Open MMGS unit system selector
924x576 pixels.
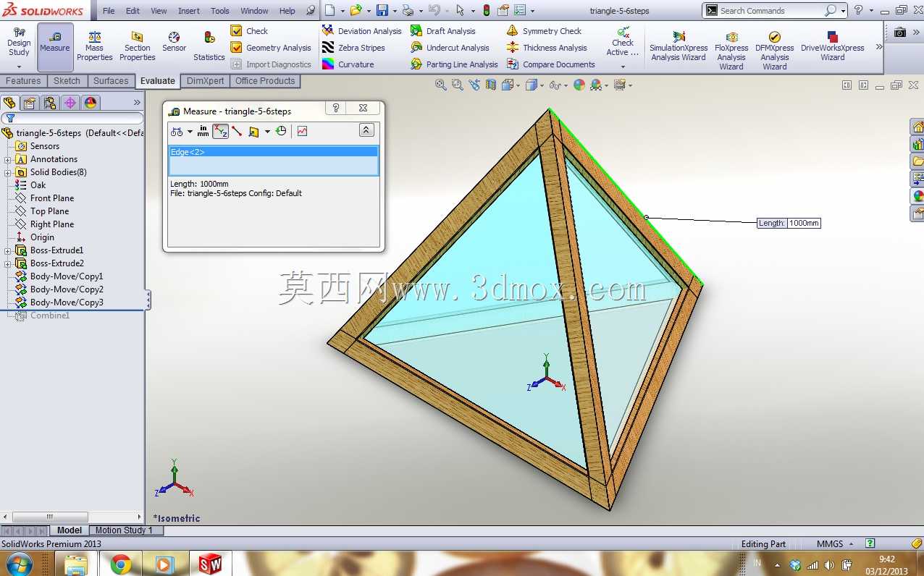pos(835,544)
